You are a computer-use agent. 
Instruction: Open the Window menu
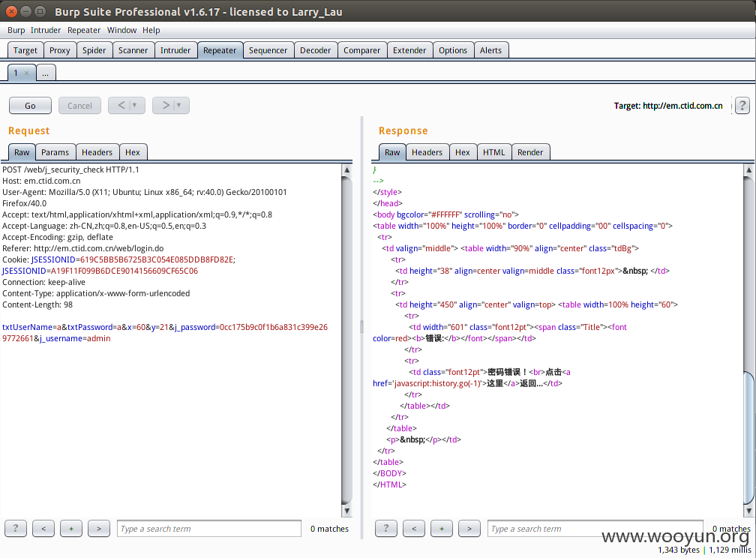pyautogui.click(x=121, y=30)
